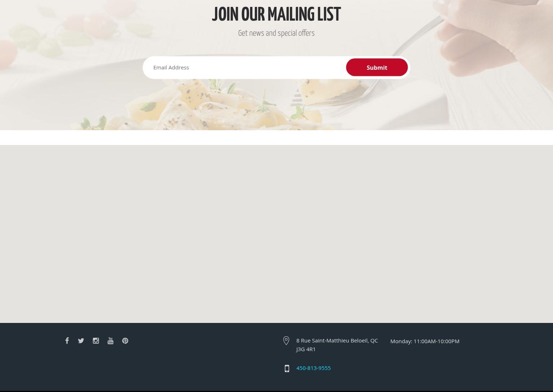
Task: Click the mobile phone icon
Action: (x=287, y=368)
